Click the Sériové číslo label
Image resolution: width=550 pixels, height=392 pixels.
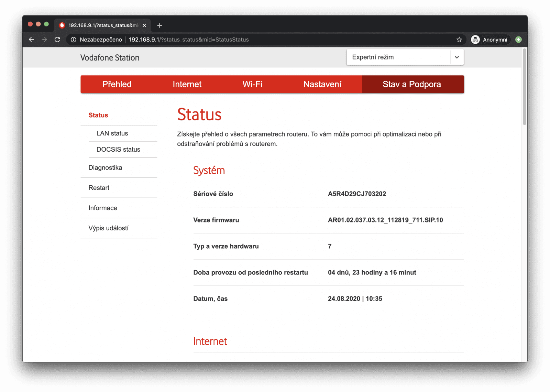(213, 194)
